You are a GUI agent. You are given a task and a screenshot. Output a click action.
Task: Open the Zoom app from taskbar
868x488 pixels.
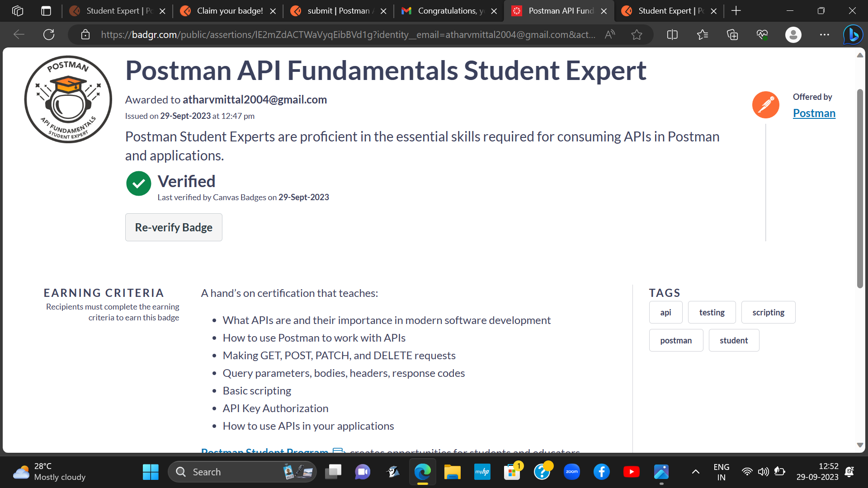point(571,472)
